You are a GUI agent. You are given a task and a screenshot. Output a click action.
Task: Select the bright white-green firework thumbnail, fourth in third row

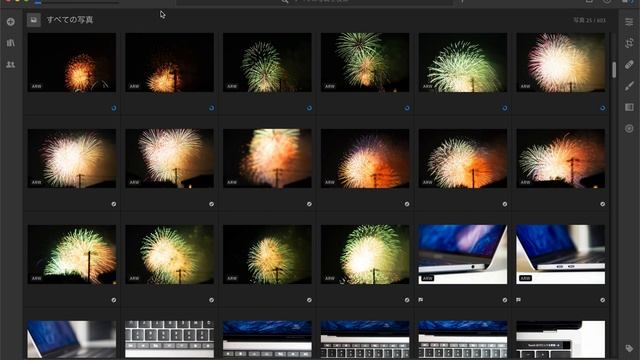click(365, 254)
